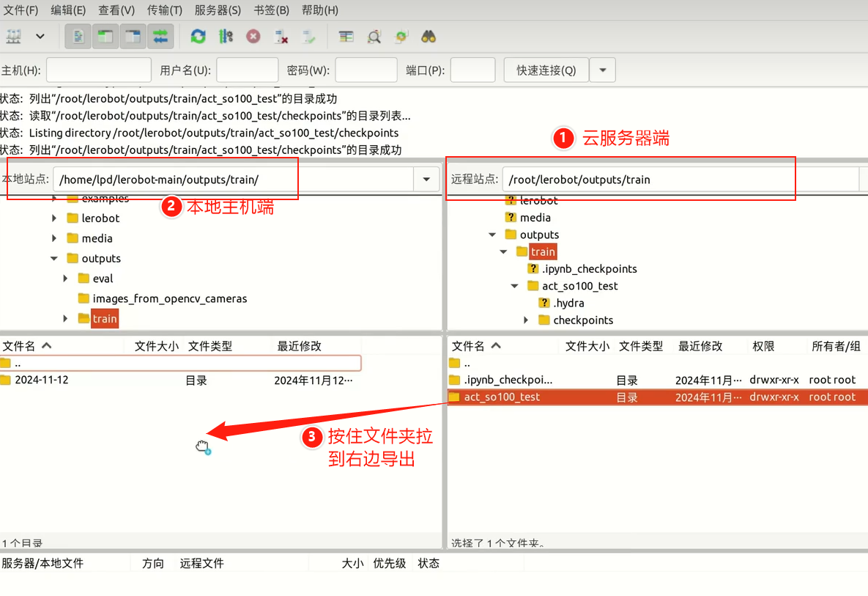
Task: Open the local site path dropdown
Action: tap(426, 180)
